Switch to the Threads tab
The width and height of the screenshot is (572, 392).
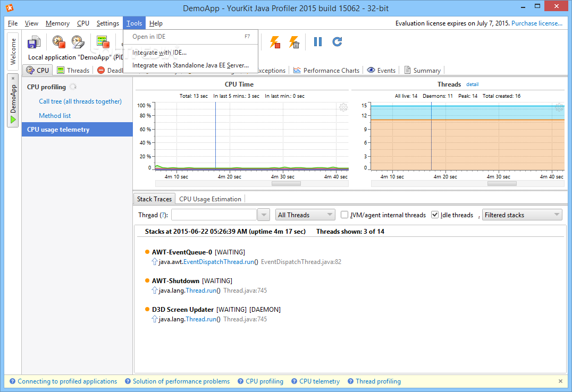pyautogui.click(x=73, y=70)
